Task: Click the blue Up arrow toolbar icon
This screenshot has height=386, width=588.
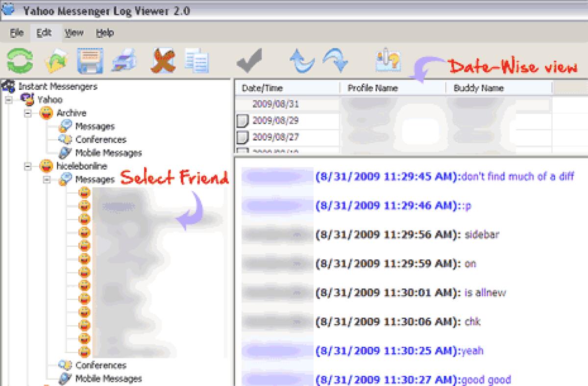Action: 302,61
